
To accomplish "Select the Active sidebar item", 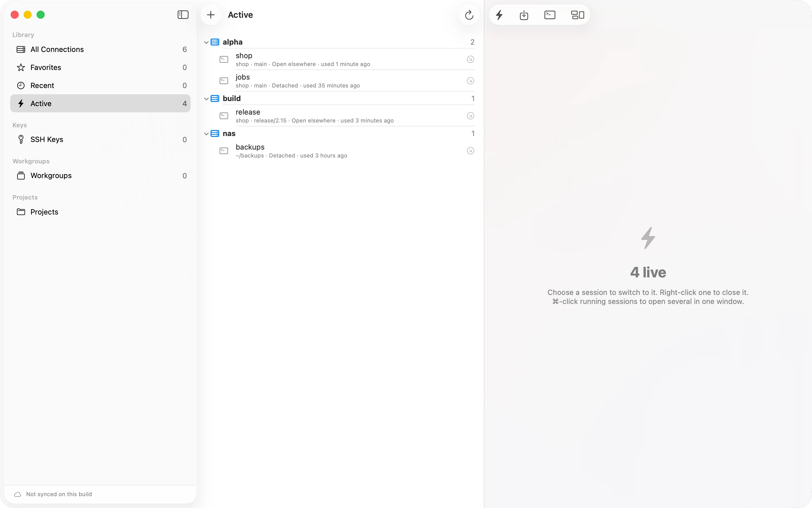I will (100, 104).
